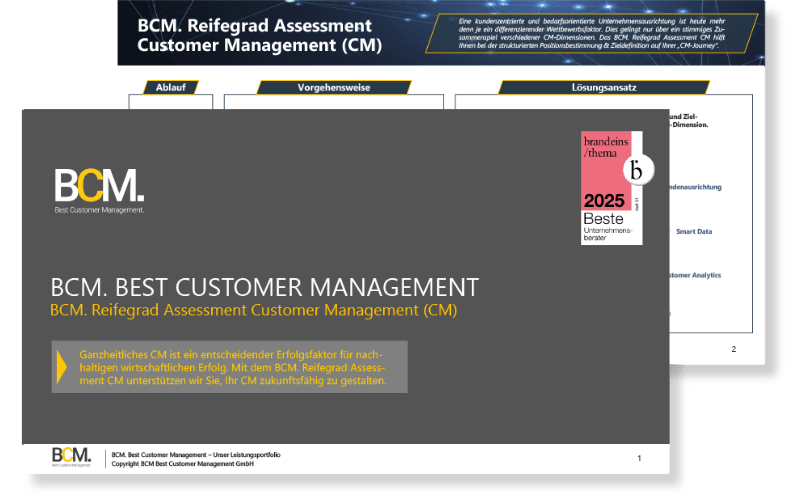This screenshot has height=500, width=800.
Task: Click the 'Best Customer Management.' tagline under the logo
Action: click(x=99, y=210)
